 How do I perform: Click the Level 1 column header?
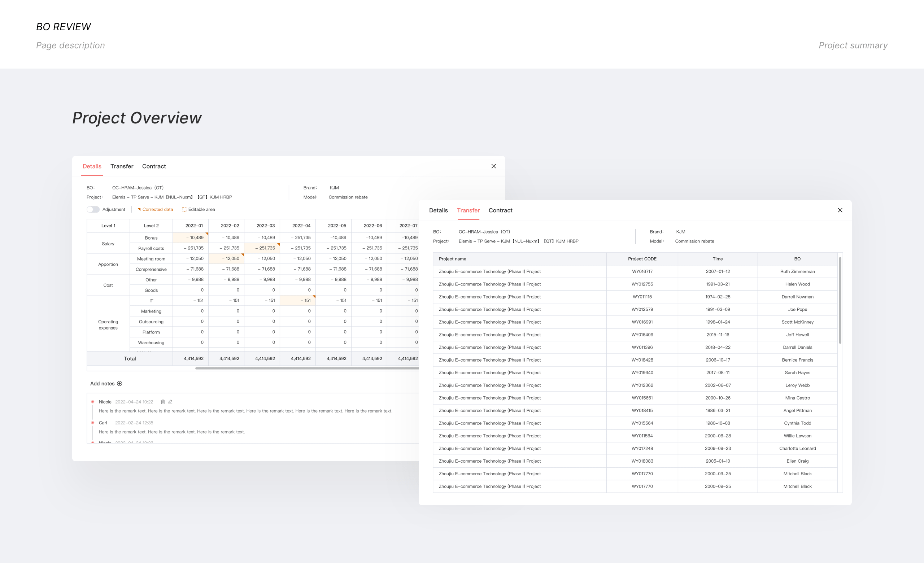108,226
